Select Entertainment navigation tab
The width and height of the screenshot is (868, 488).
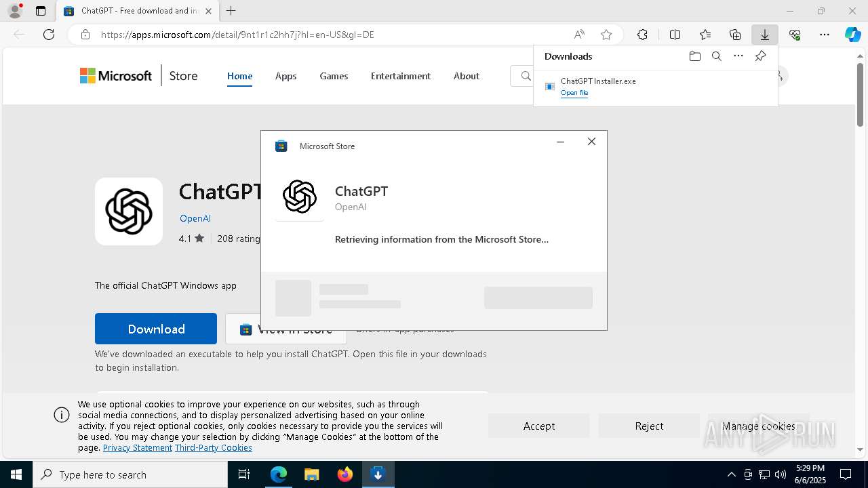pos(401,76)
